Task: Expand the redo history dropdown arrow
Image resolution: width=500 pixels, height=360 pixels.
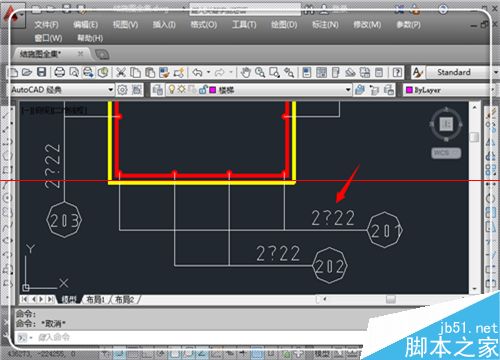Action: 231,72
